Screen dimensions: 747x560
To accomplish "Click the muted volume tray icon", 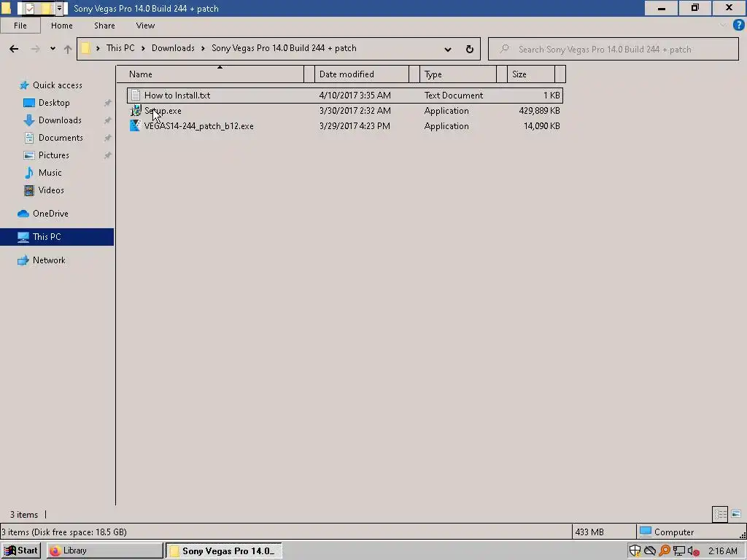I will coord(693,551).
